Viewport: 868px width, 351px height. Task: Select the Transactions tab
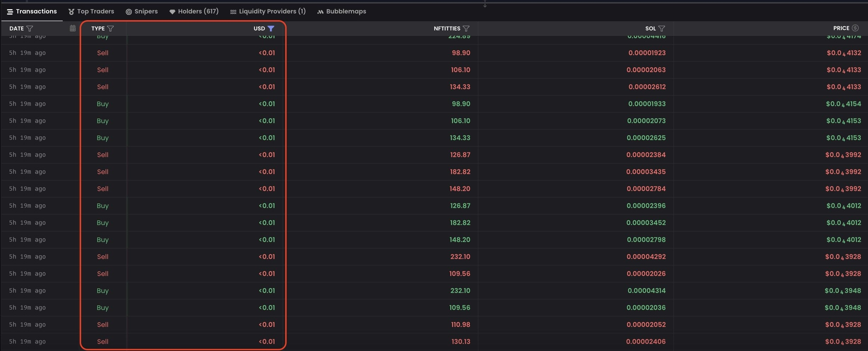[36, 11]
